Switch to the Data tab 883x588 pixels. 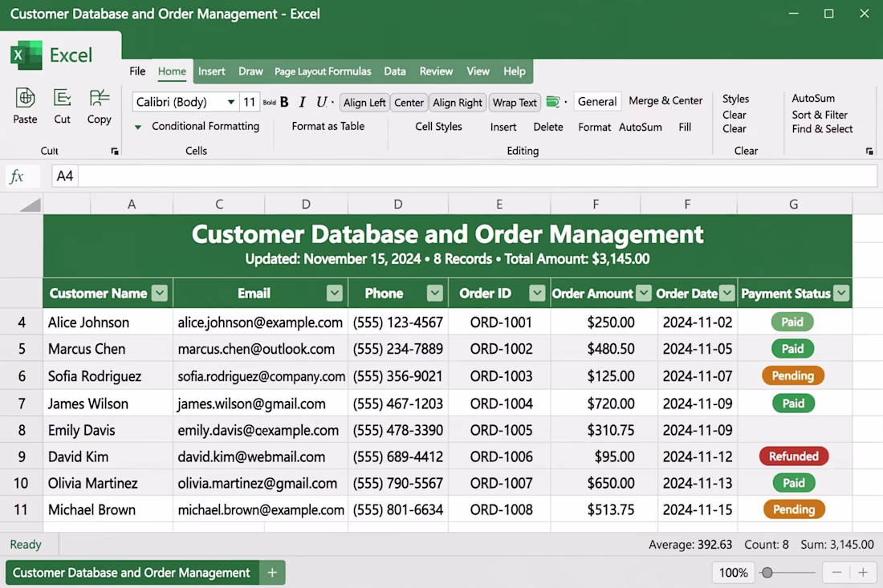tap(395, 71)
